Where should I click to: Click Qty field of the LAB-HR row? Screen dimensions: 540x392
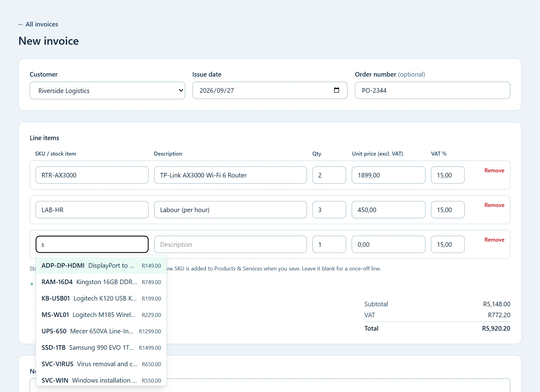329,210
